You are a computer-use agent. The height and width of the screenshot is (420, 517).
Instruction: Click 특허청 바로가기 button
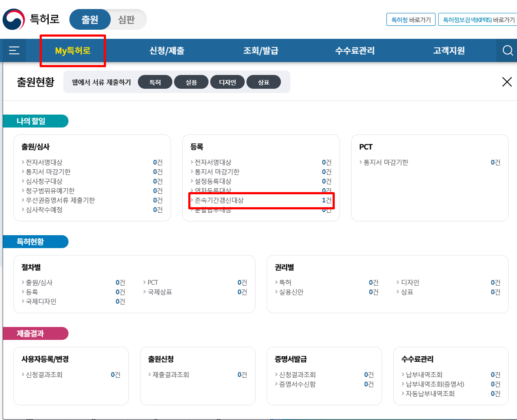point(411,20)
